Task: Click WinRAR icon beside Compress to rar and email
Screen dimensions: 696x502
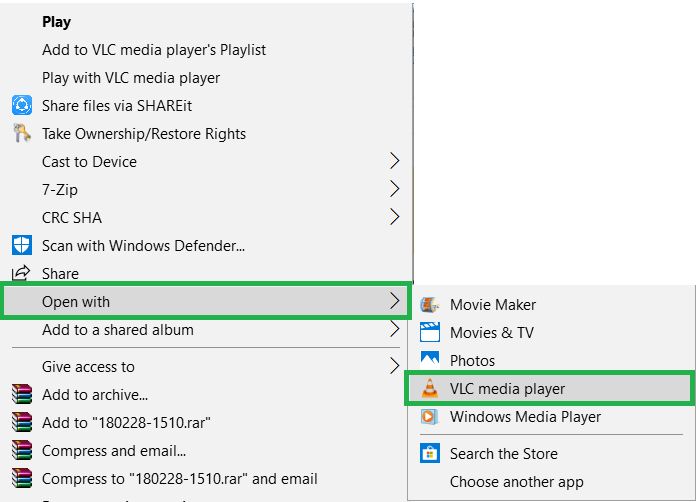Action: (x=22, y=478)
